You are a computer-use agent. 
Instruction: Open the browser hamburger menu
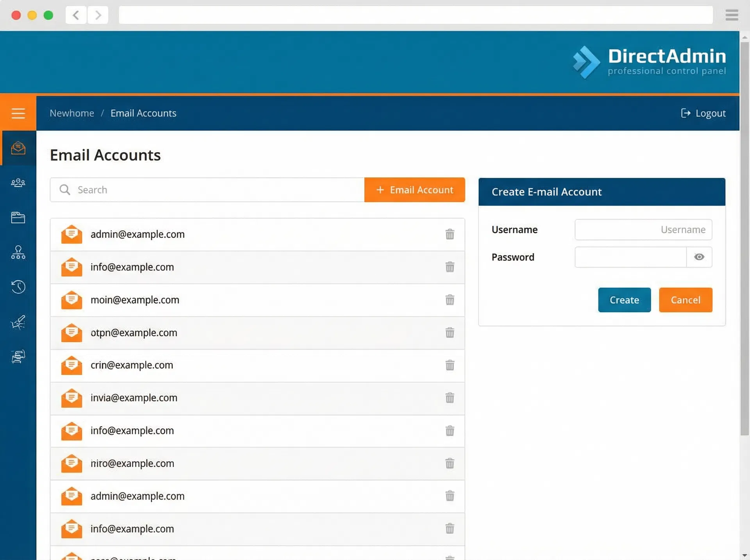tap(732, 15)
